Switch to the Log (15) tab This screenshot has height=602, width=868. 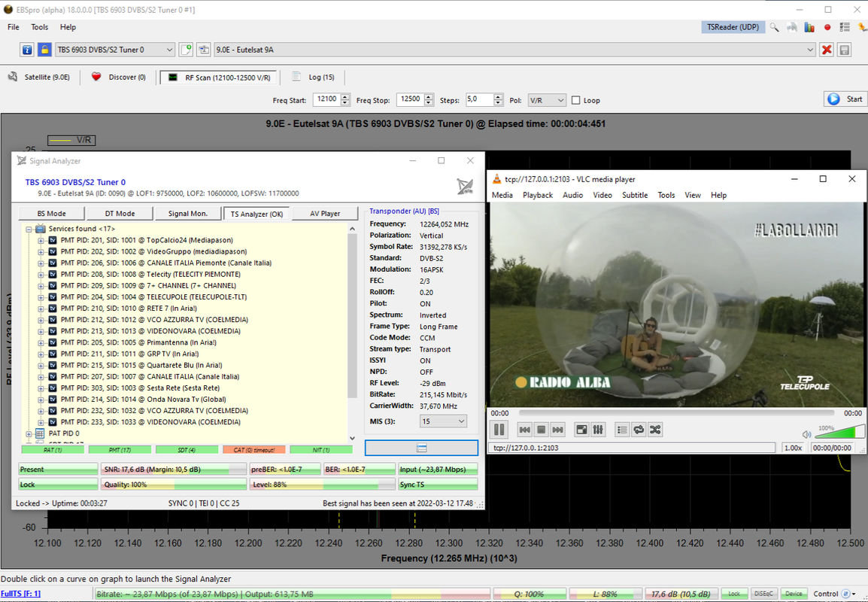(x=314, y=77)
